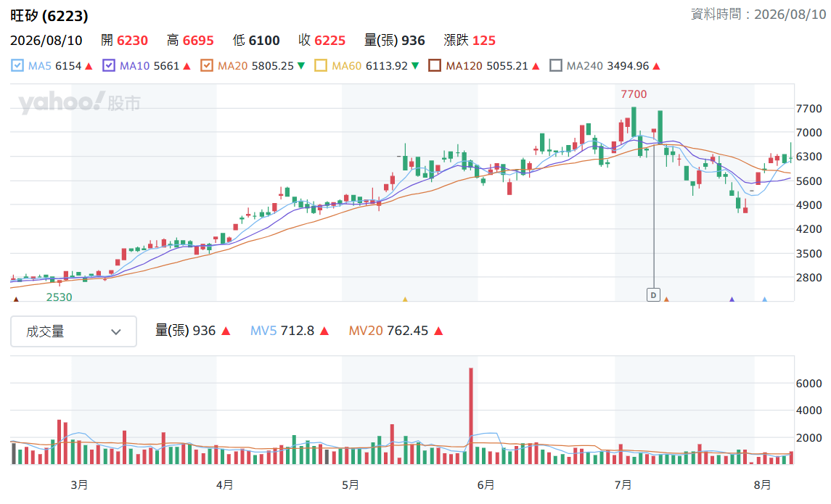Enable the MA60 moving average checkbox
This screenshot has height=504, width=831.
pos(321,66)
